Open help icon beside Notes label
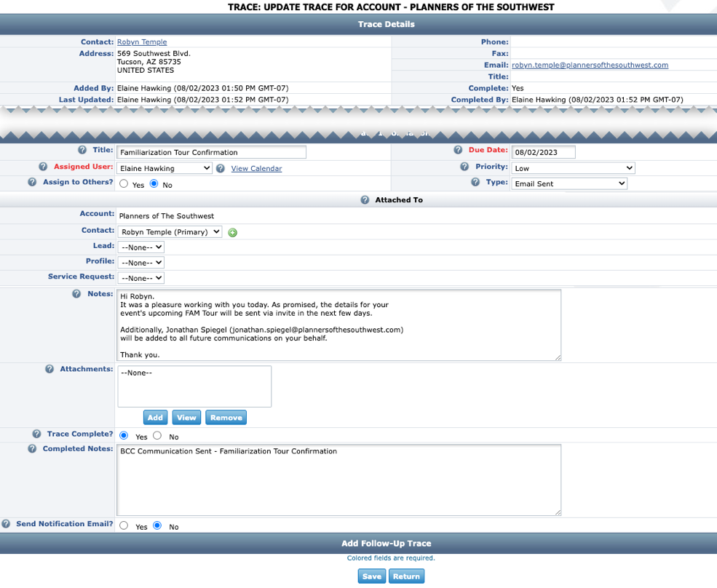The height and width of the screenshot is (588, 717). click(x=76, y=294)
